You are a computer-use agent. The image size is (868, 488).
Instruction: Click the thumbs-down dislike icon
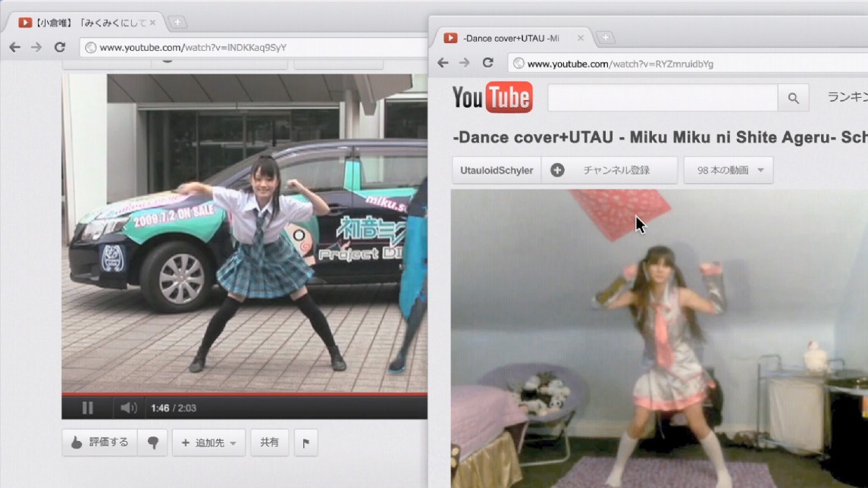(x=152, y=443)
